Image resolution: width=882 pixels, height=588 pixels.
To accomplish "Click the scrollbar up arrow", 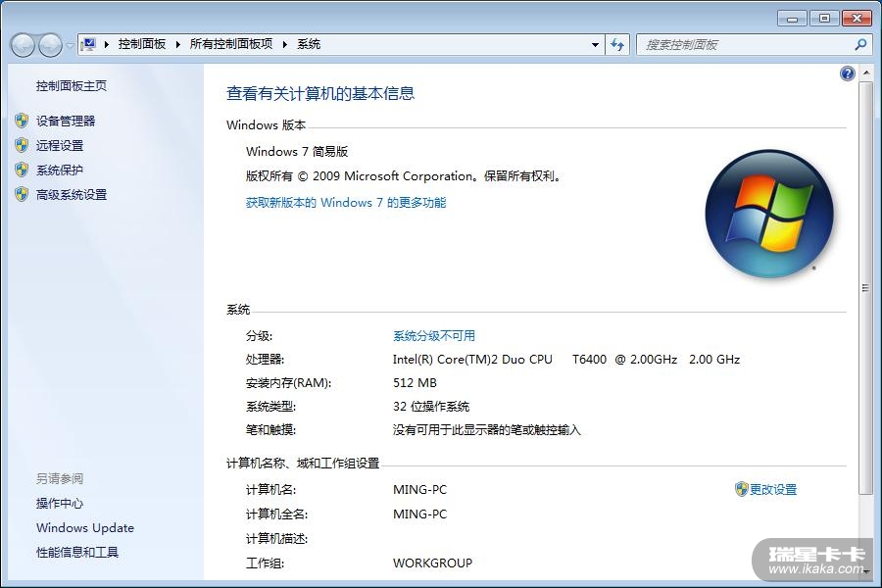I will (865, 73).
